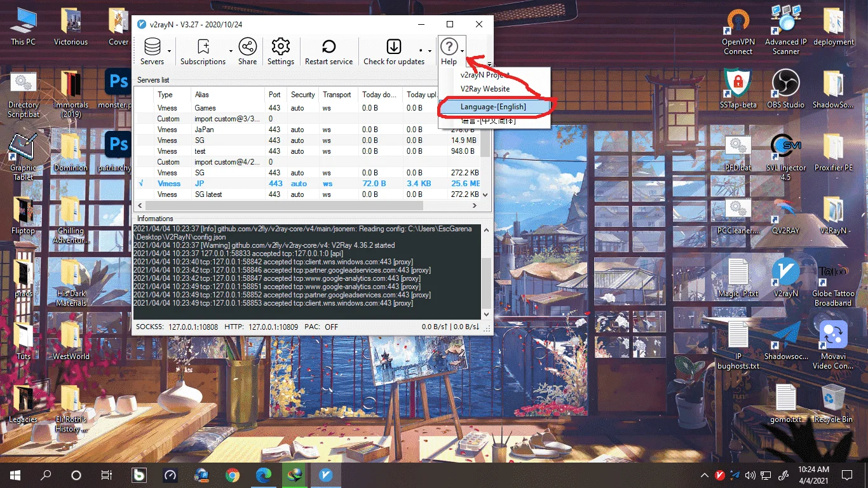This screenshot has width=868, height=488.
Task: Select the active JP server row
Action: [309, 184]
